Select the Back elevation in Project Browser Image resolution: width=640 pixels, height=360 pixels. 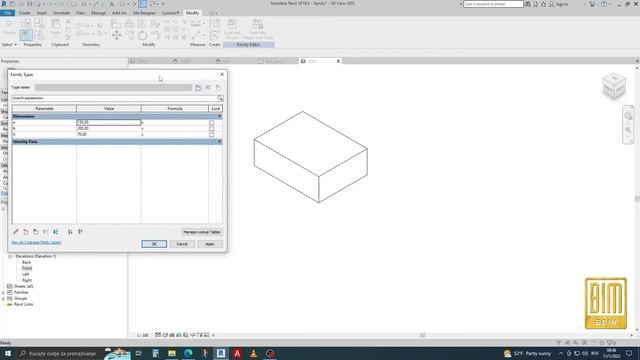pyautogui.click(x=27, y=262)
